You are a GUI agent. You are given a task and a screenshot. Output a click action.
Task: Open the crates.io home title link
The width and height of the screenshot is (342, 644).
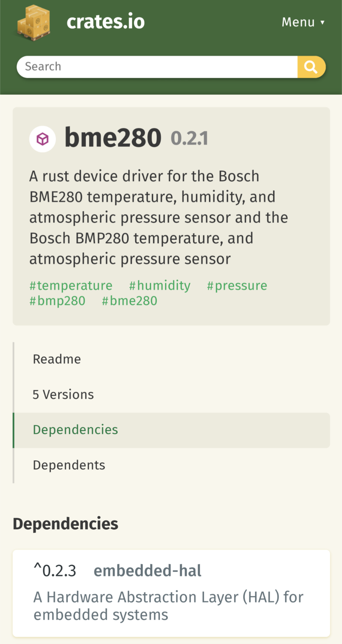click(106, 22)
